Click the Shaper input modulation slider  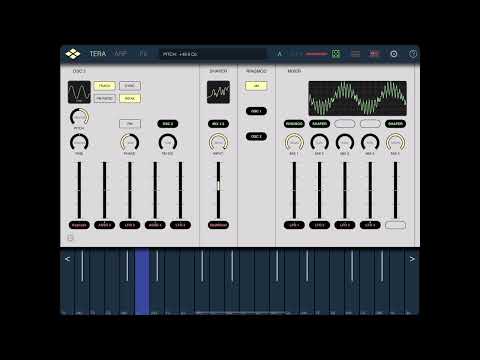tap(218, 190)
